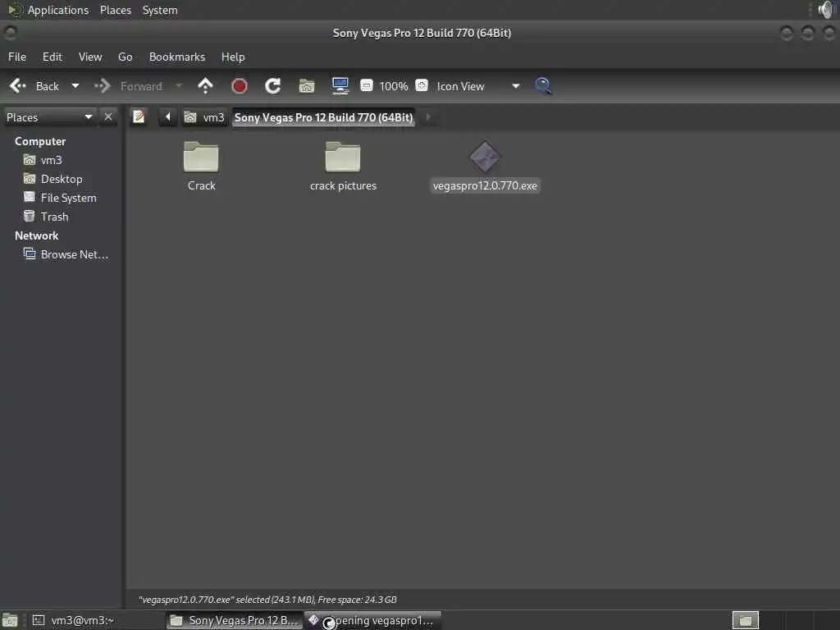Reload the current folder view

(272, 85)
